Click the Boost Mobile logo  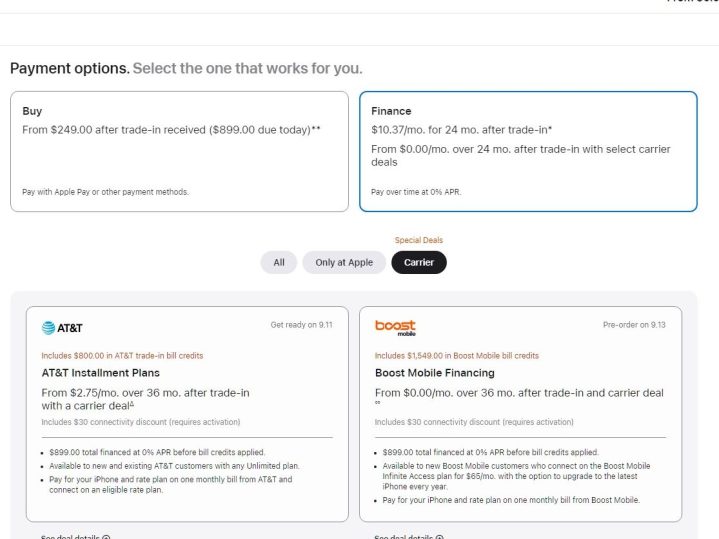tap(395, 327)
